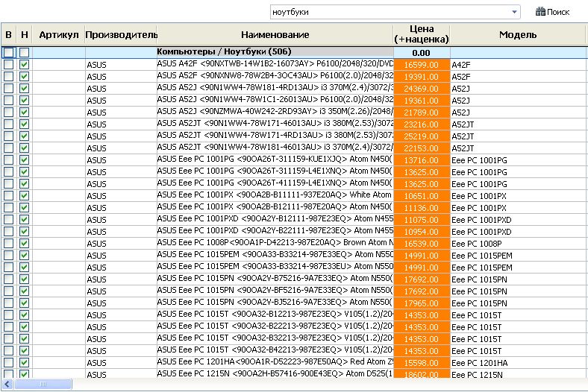Image resolution: width=588 pixels, height=392 pixels.
Task: Sort by the Модель column header
Action: click(x=518, y=35)
